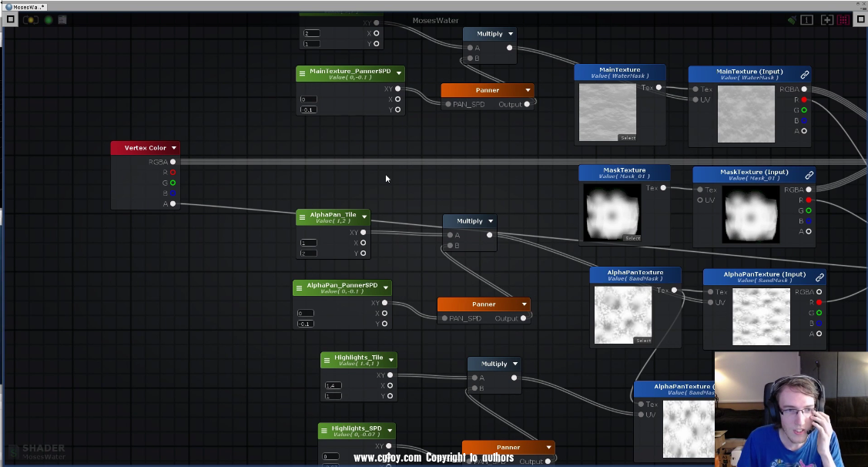Viewport: 868px width, 467px height.
Task: Click the link icon on MainTexture (Input) node
Action: pos(804,75)
